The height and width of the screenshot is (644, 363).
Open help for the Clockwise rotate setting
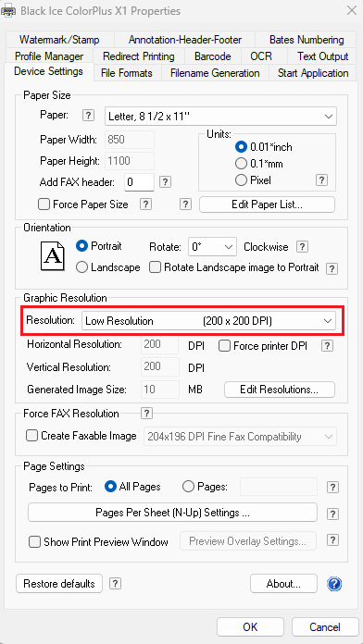pyautogui.click(x=302, y=247)
